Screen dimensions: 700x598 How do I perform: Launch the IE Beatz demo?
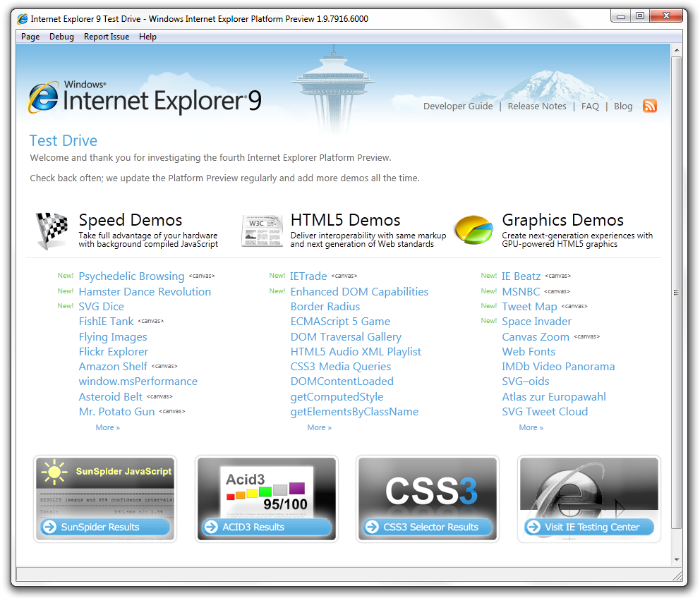point(521,276)
